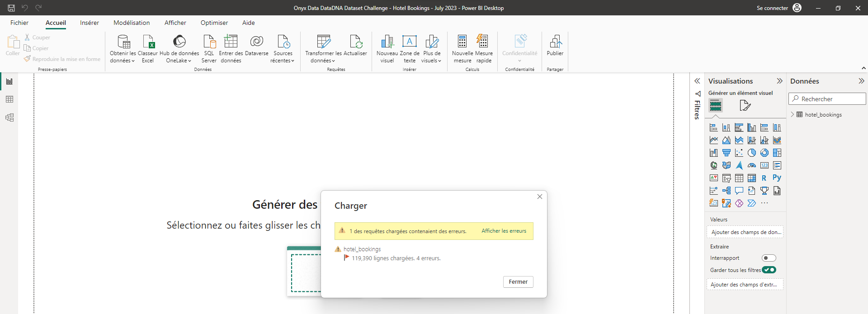Open model view in left sidebar
The width and height of the screenshot is (868, 314).
(9, 117)
